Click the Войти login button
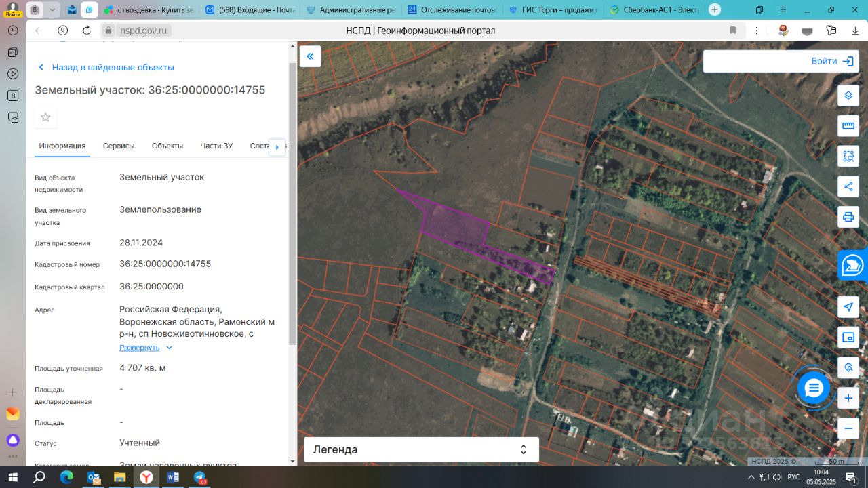The width and height of the screenshot is (868, 488). click(x=833, y=61)
